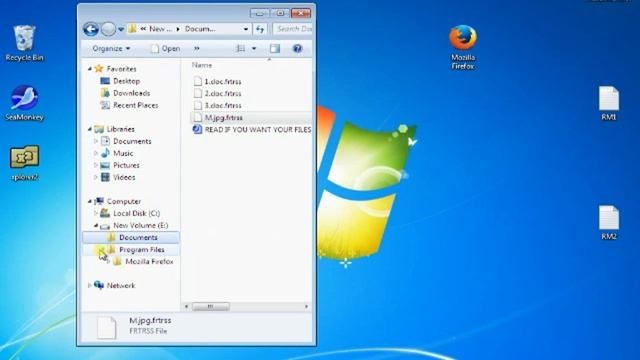Open the xplorer2 desktop shortcut
The height and width of the screenshot is (360, 640).
[24, 163]
